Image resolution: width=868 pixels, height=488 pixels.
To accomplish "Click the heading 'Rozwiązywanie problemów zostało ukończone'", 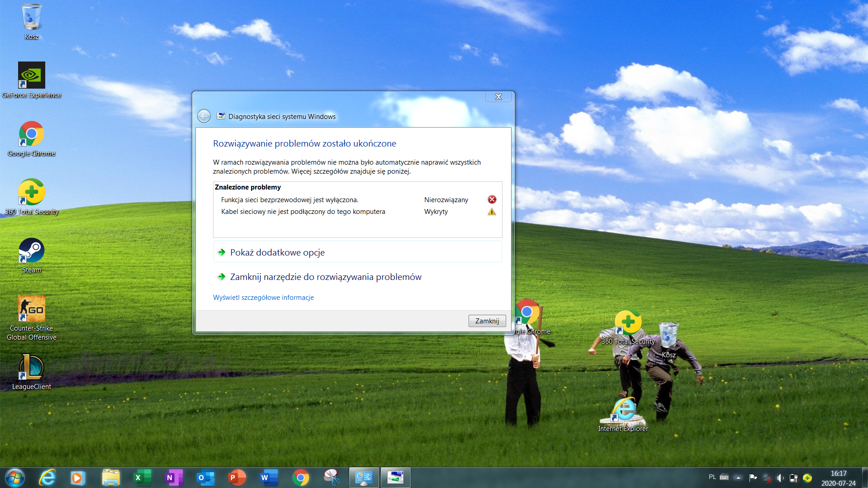I will tap(304, 143).
